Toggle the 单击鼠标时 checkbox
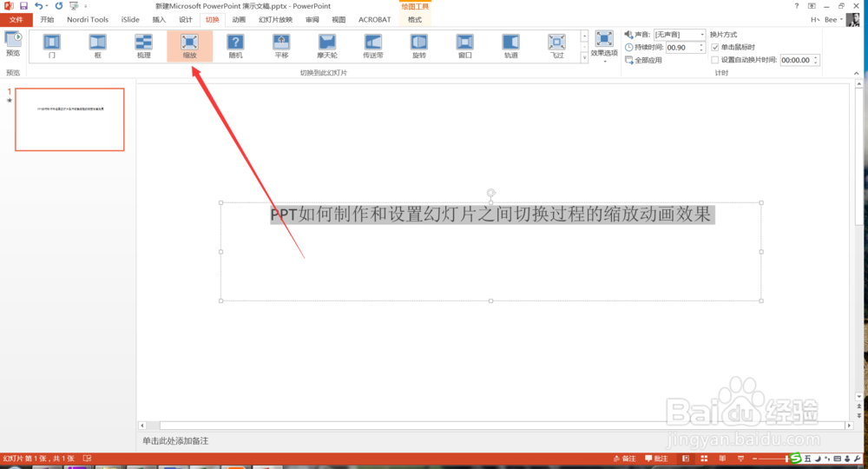868x469 pixels. pos(714,47)
